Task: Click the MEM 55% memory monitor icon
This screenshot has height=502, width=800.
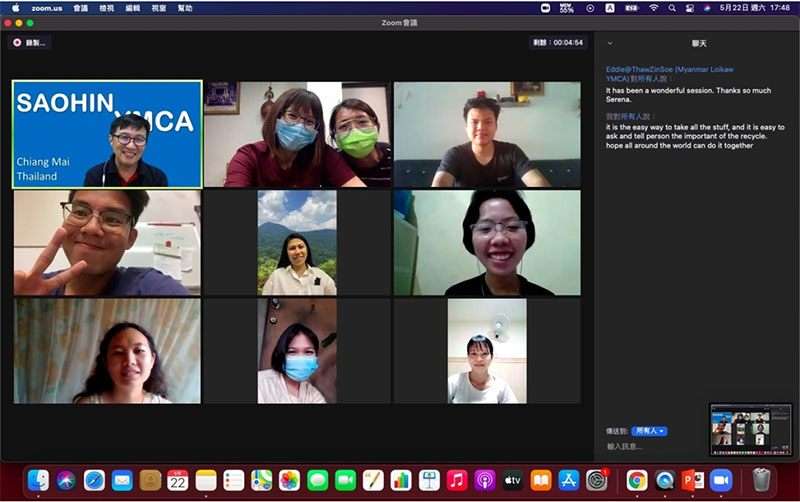Action: pyautogui.click(x=566, y=8)
